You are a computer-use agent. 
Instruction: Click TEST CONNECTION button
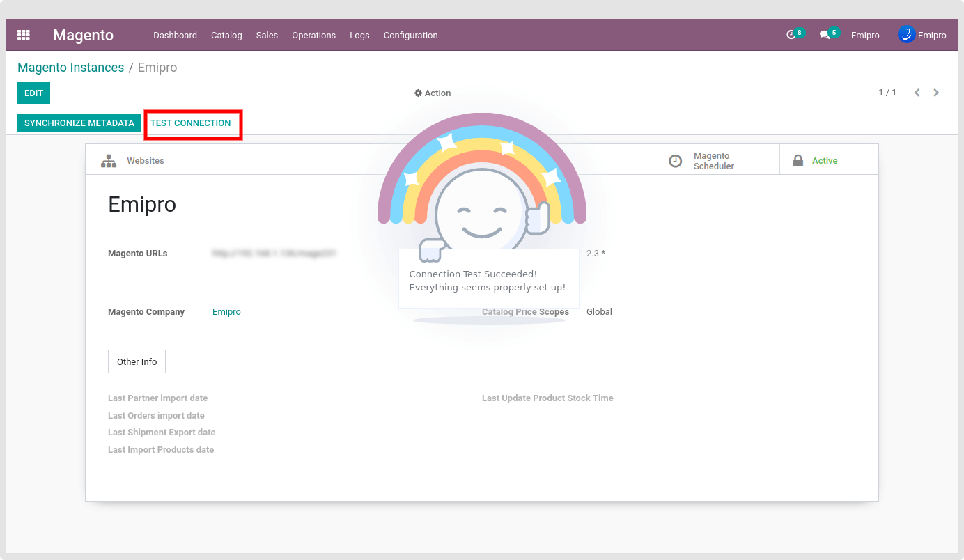(191, 123)
